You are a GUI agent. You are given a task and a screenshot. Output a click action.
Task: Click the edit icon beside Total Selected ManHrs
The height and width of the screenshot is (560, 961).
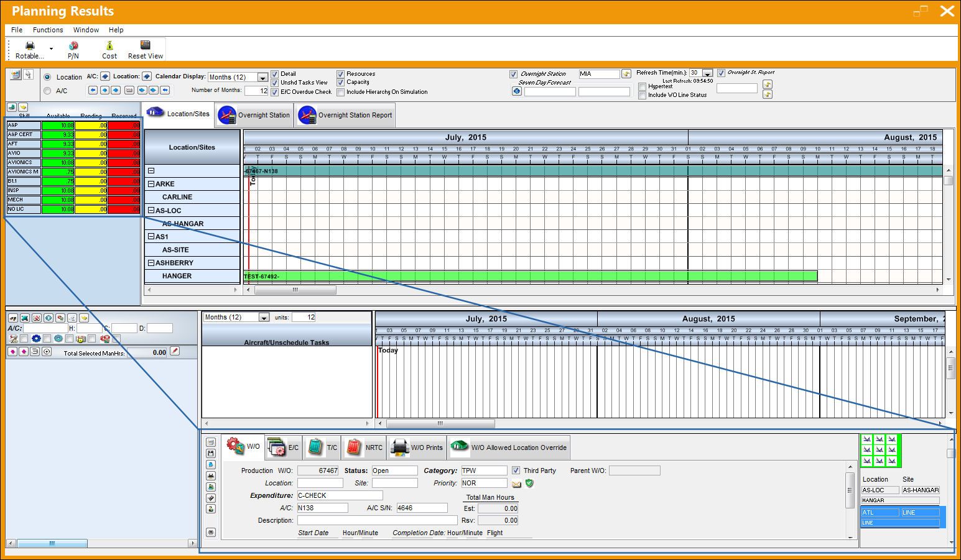click(175, 352)
